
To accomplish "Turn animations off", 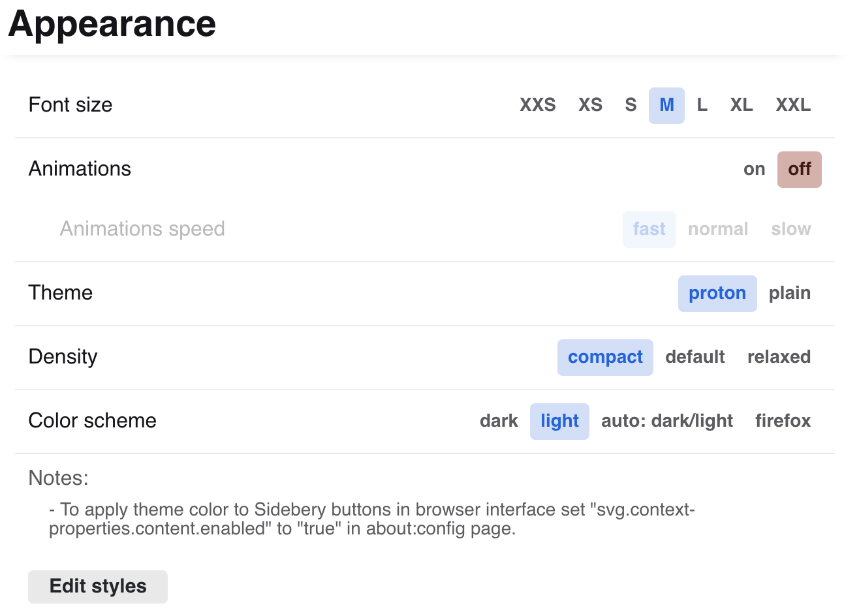I will [x=799, y=170].
